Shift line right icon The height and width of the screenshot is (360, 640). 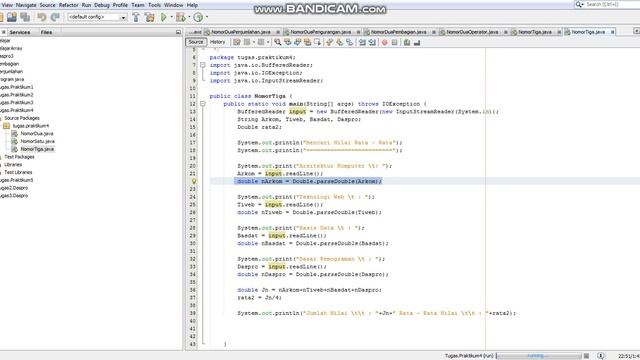point(372,42)
